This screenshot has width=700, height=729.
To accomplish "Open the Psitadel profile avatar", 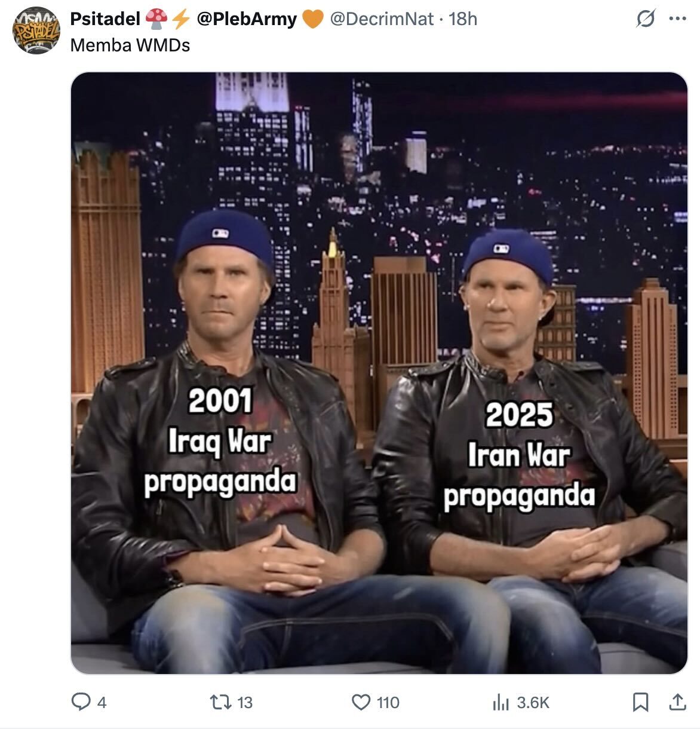I will [x=36, y=30].
